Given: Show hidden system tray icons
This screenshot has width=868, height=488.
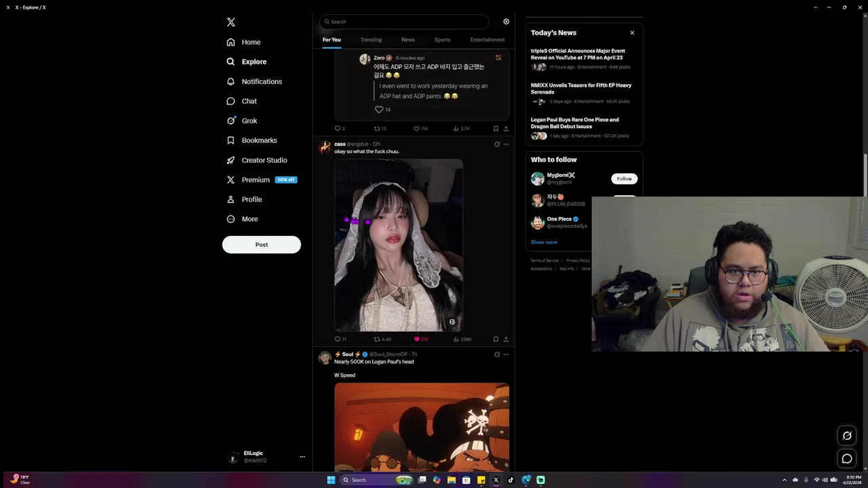Looking at the screenshot, I should click(785, 480).
